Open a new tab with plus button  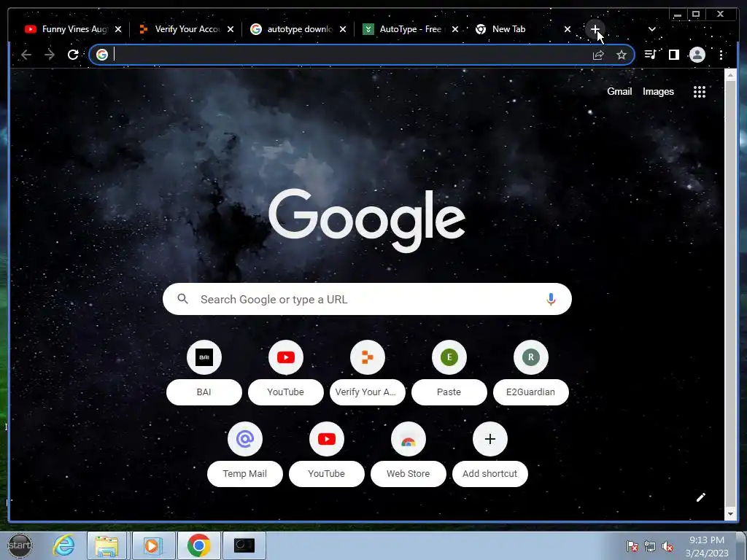(595, 29)
